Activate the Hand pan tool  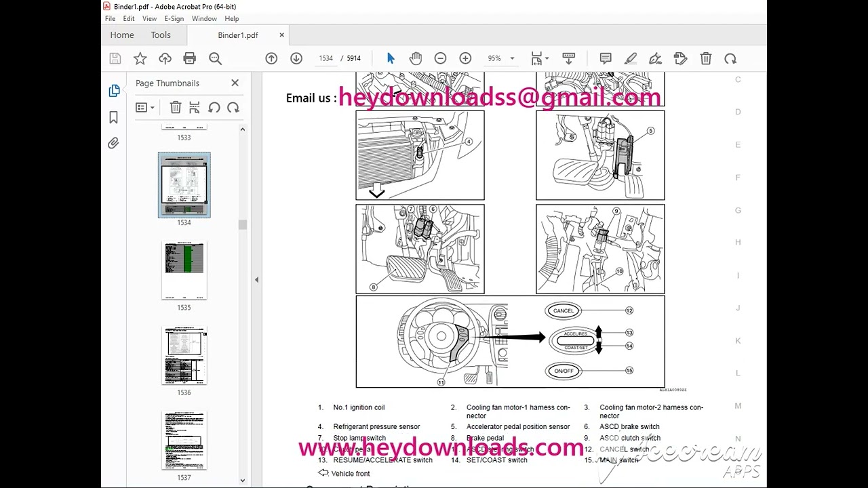[x=416, y=59]
